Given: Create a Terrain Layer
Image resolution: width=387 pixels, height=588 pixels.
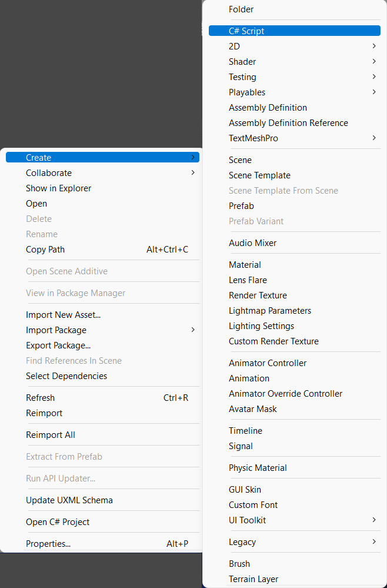Looking at the screenshot, I should coord(295,579).
